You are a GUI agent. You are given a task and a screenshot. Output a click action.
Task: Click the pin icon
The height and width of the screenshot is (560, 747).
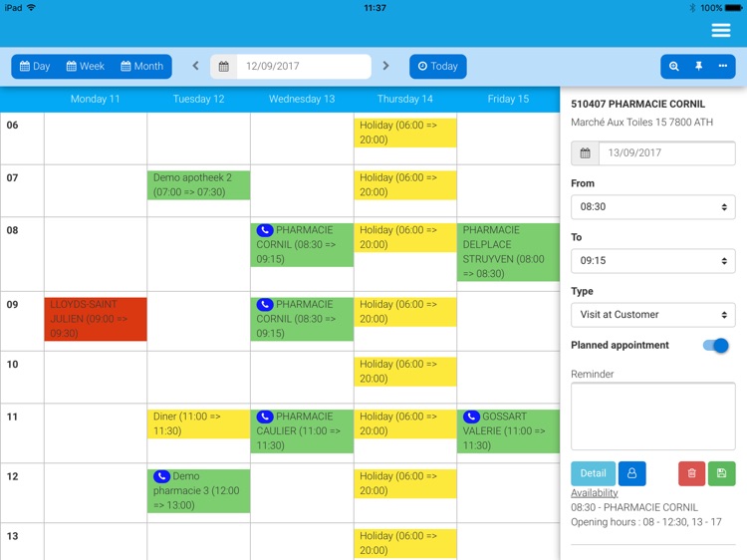tap(698, 66)
